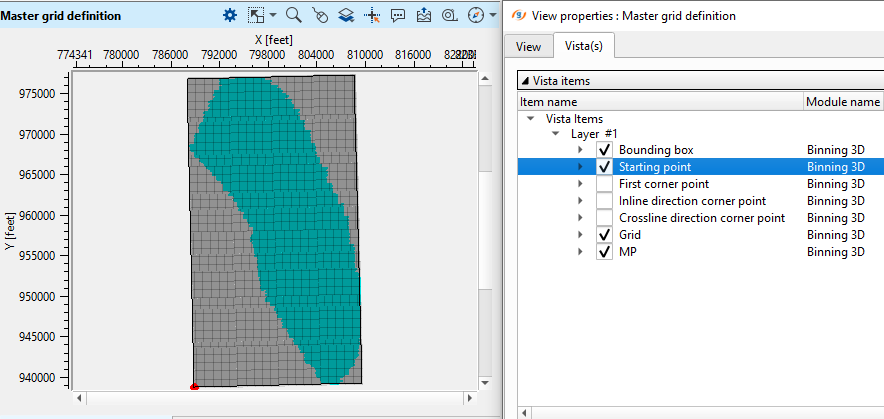The image size is (884, 419).
Task: Collapse the Layer #1 tree node
Action: click(x=555, y=133)
